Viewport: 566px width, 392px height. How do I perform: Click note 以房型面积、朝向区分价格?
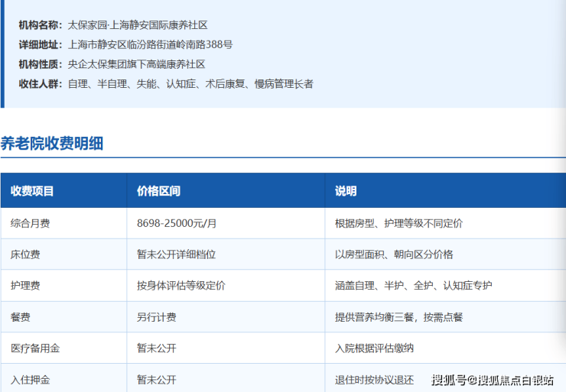coord(394,254)
